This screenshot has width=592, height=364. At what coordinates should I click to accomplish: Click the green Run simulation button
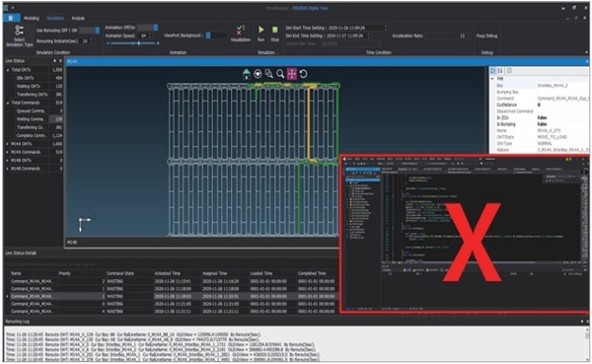[260, 33]
